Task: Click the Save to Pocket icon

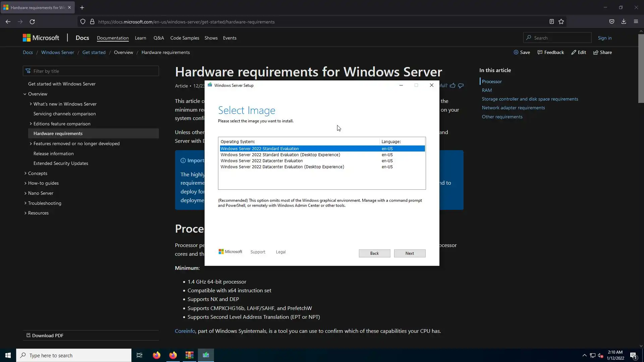Action: click(x=611, y=22)
